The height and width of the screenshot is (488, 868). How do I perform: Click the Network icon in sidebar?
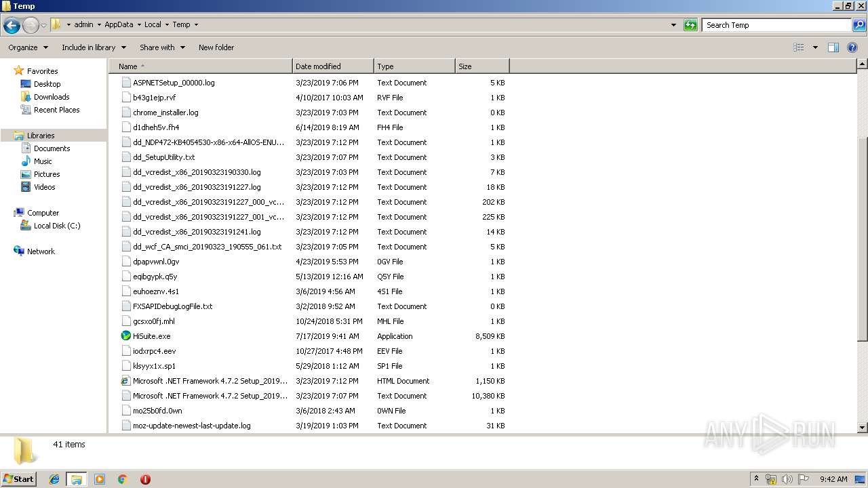[18, 251]
